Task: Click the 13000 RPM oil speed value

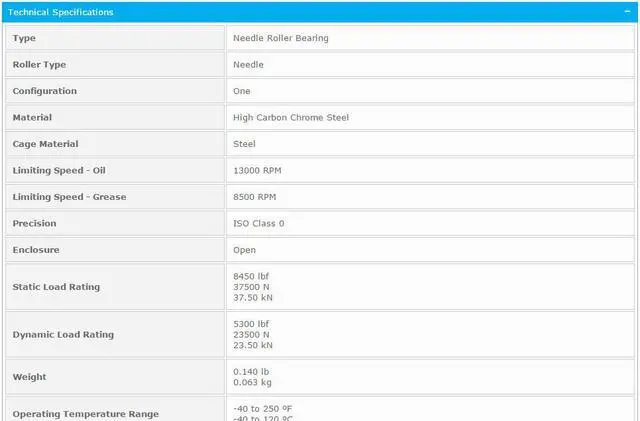Action: pos(257,171)
